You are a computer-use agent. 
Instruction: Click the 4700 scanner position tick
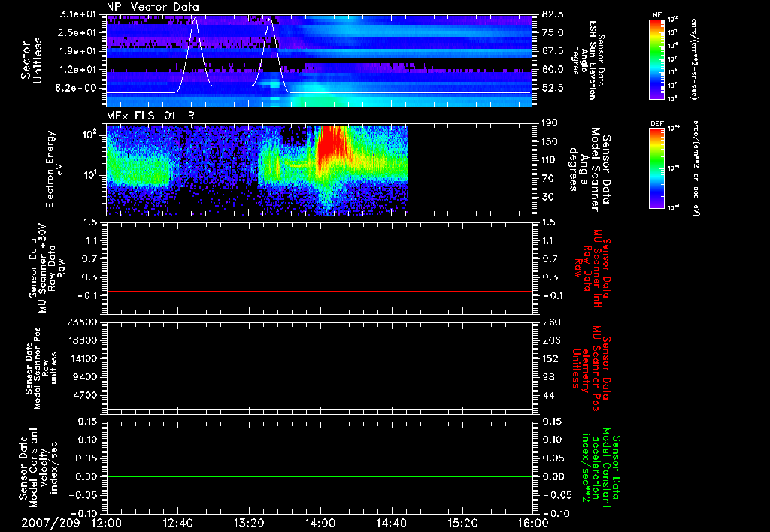pyautogui.click(x=86, y=395)
